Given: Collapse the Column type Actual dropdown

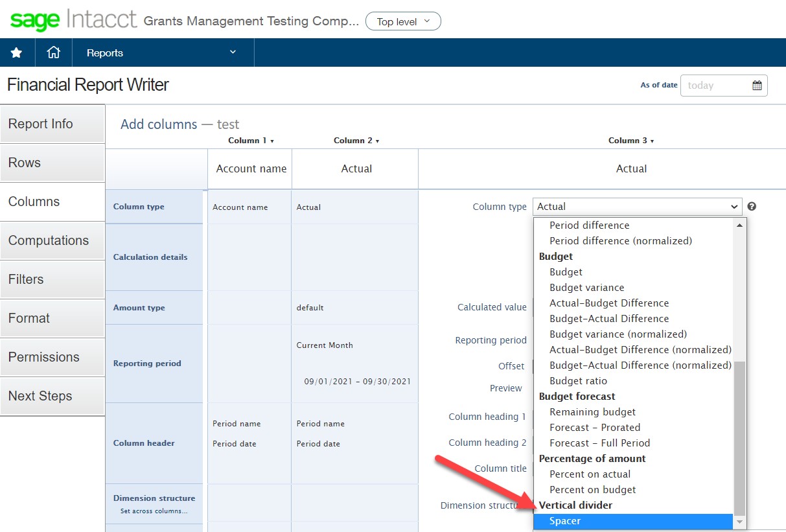Looking at the screenshot, I should (x=636, y=207).
